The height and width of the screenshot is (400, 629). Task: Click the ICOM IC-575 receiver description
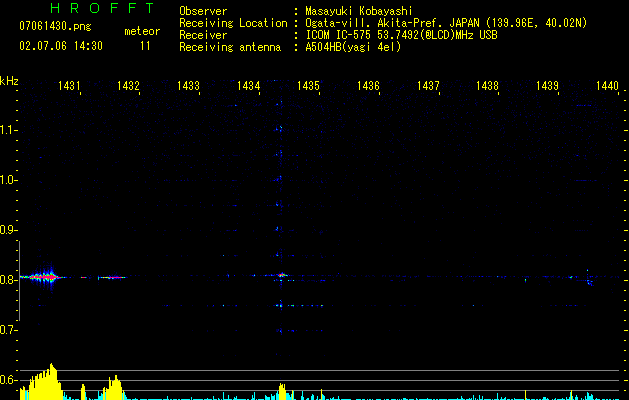click(402, 35)
